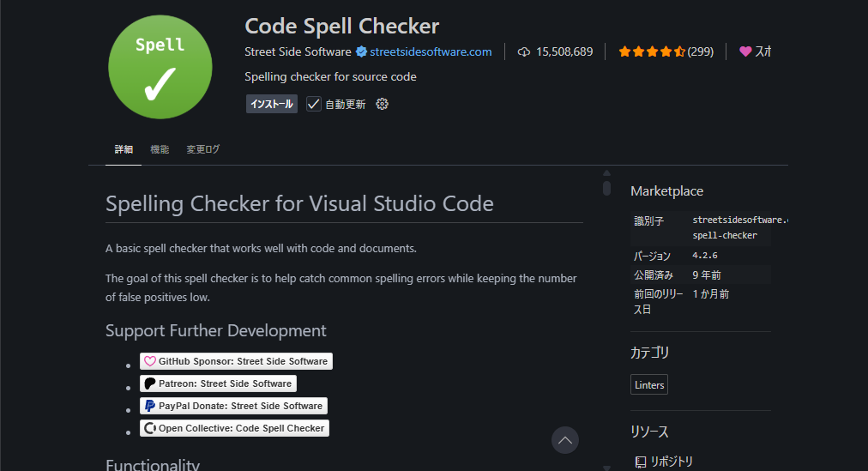Click the Code Spell Checker title
The image size is (868, 471).
click(x=342, y=26)
